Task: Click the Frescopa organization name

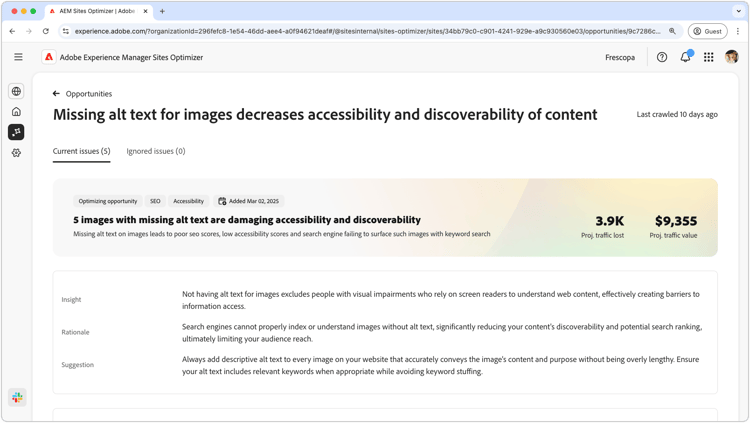Action: tap(620, 57)
